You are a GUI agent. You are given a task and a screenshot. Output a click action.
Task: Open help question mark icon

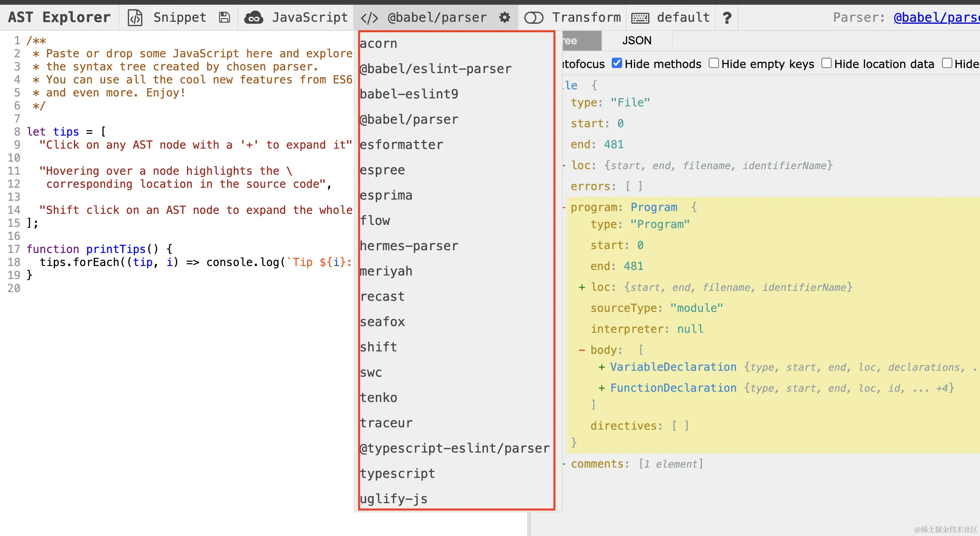726,18
